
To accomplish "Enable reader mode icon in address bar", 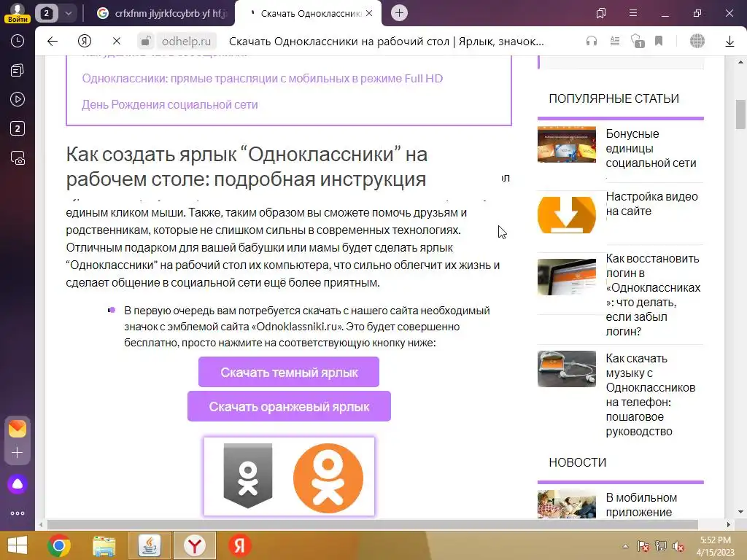I will [615, 42].
